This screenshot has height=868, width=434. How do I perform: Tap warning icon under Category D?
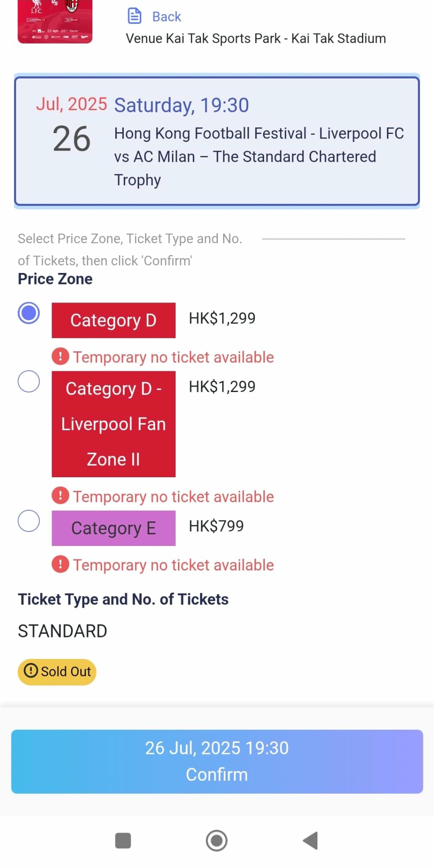[x=60, y=356]
